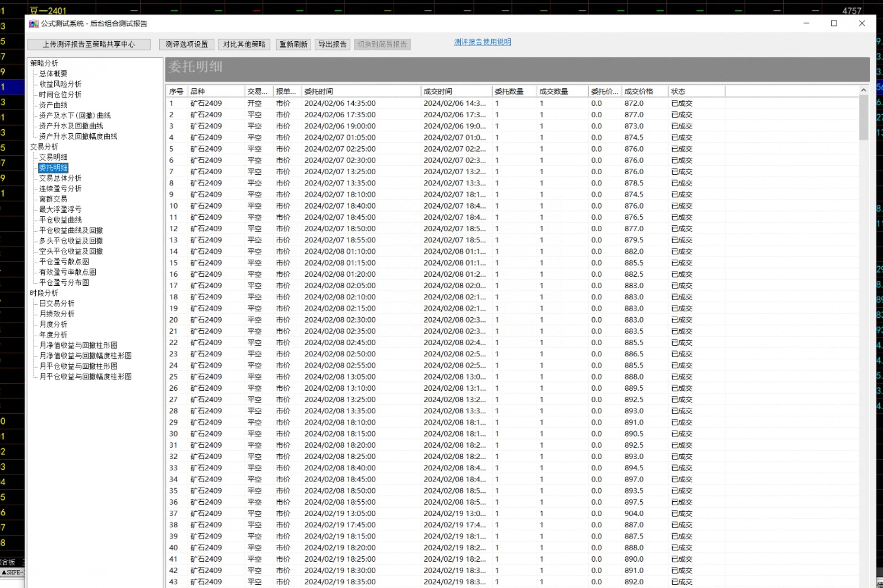Open 总体概要 in the tree
Screen dimensions: 883x588
point(53,74)
